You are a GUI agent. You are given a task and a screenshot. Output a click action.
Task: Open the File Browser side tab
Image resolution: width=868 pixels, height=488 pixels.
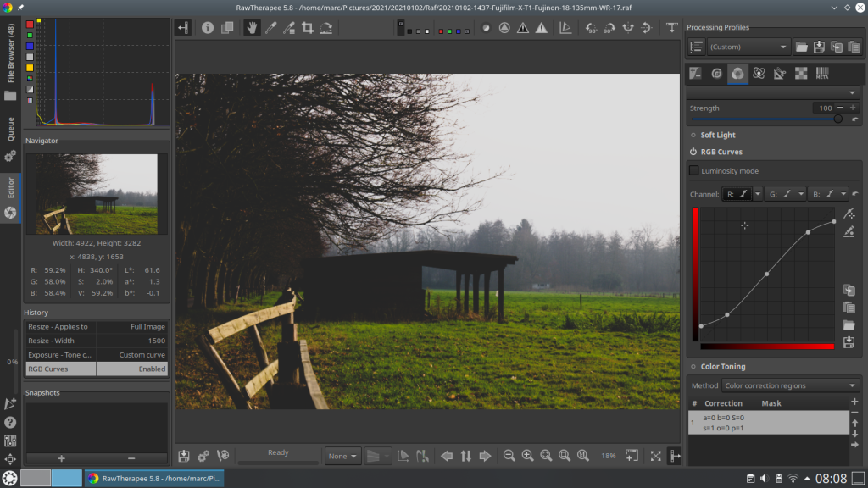(x=11, y=64)
